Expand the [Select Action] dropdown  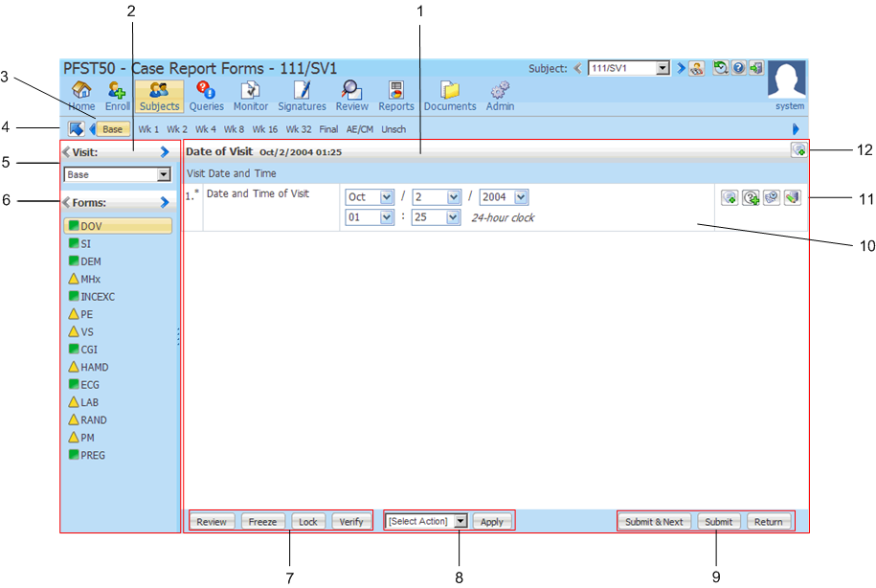tap(425, 521)
